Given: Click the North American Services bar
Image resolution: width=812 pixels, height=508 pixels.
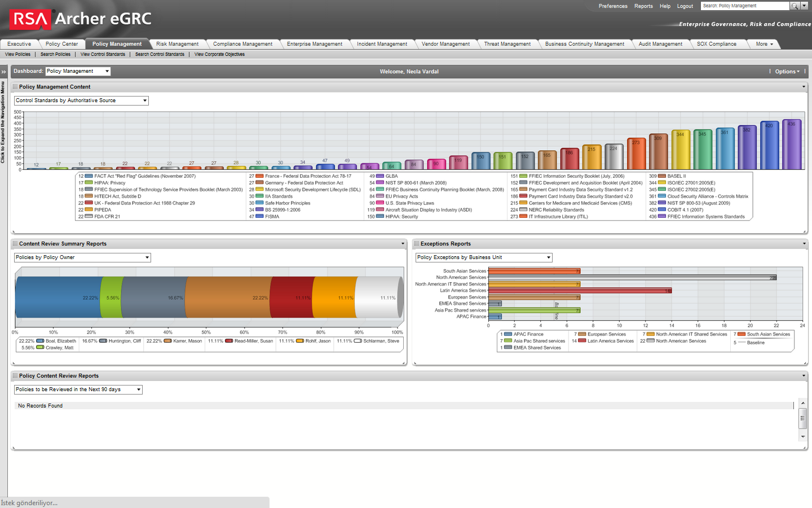Looking at the screenshot, I should (632, 277).
